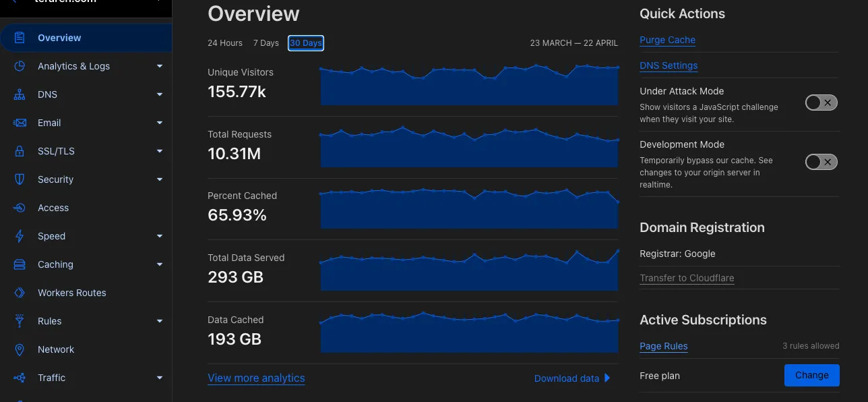Click the Purge Cache link
Viewport: 868px width, 402px height.
click(x=667, y=40)
